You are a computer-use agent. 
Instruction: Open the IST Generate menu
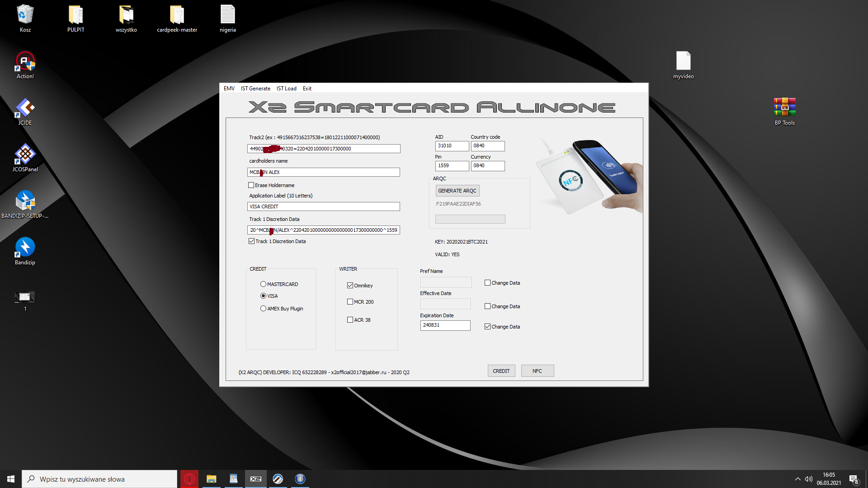click(x=255, y=89)
